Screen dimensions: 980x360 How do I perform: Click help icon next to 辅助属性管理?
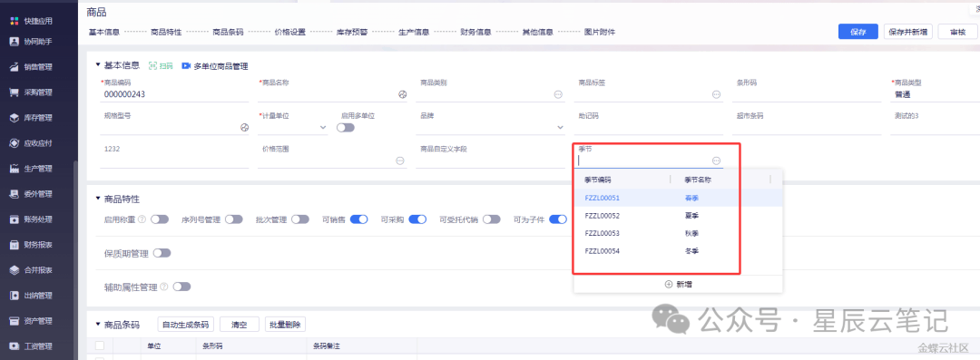click(164, 287)
